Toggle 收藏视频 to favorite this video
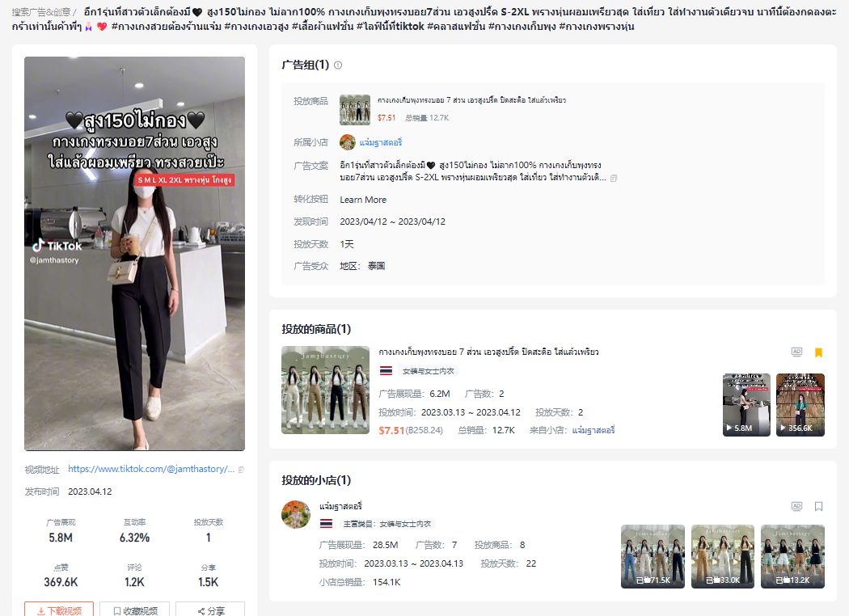 pos(134,610)
